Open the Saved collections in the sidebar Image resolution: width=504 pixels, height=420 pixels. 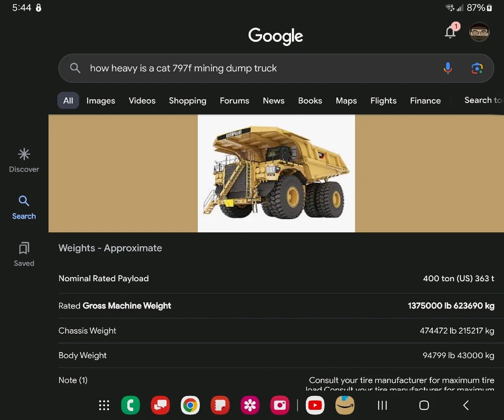tap(24, 254)
